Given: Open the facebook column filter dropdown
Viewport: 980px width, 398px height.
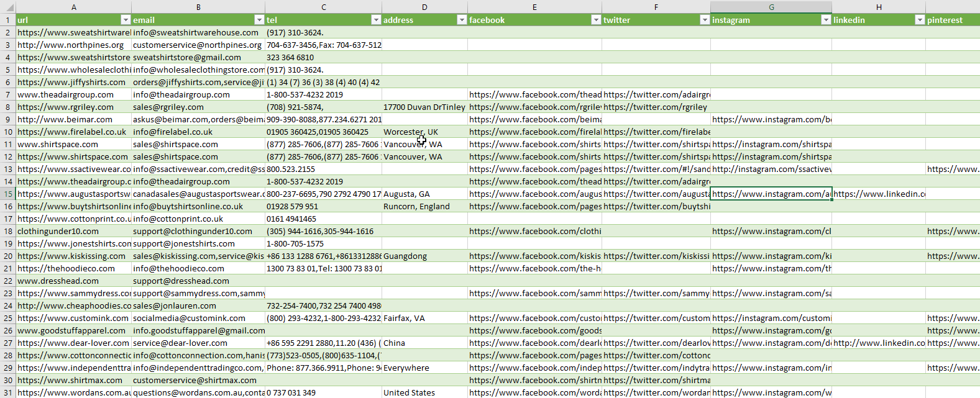Looking at the screenshot, I should [596, 20].
